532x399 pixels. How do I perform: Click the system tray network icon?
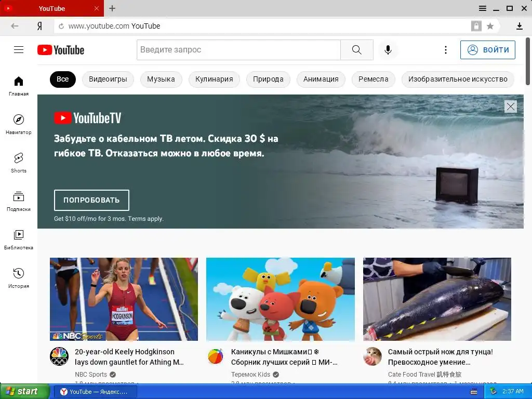point(494,391)
